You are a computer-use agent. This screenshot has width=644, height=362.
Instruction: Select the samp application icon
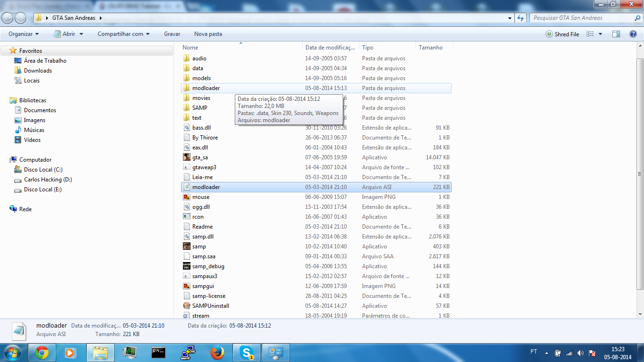(187, 247)
